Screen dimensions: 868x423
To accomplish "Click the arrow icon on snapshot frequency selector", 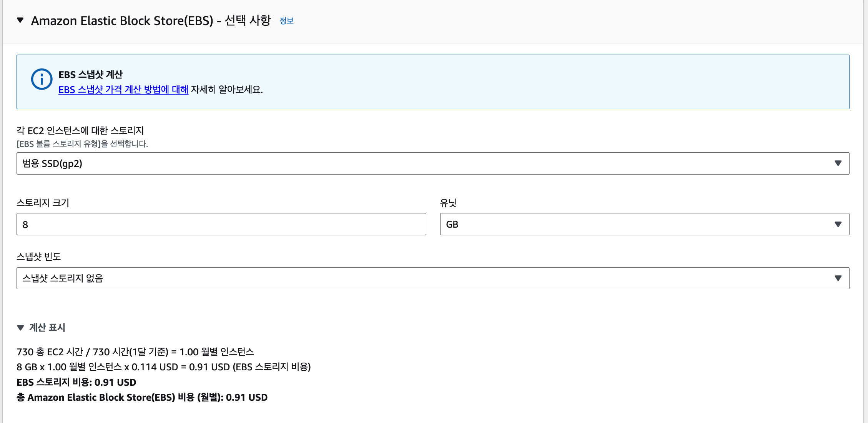I will point(838,278).
